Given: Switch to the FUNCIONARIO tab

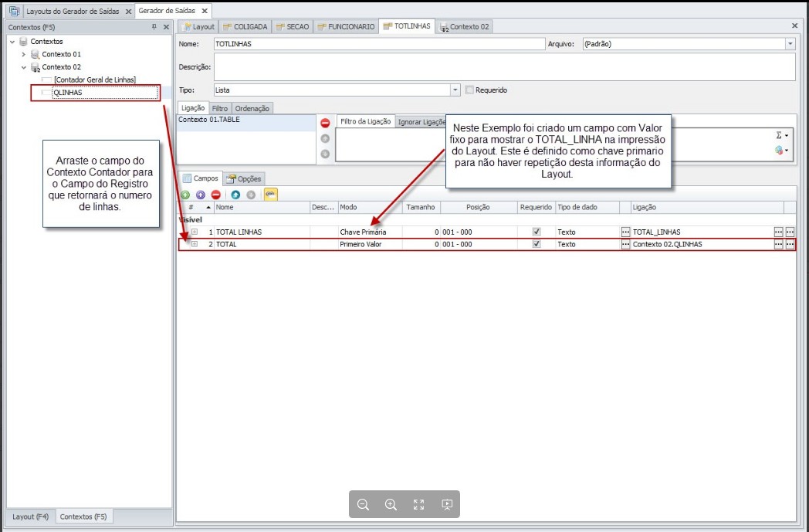Looking at the screenshot, I should pyautogui.click(x=346, y=26).
